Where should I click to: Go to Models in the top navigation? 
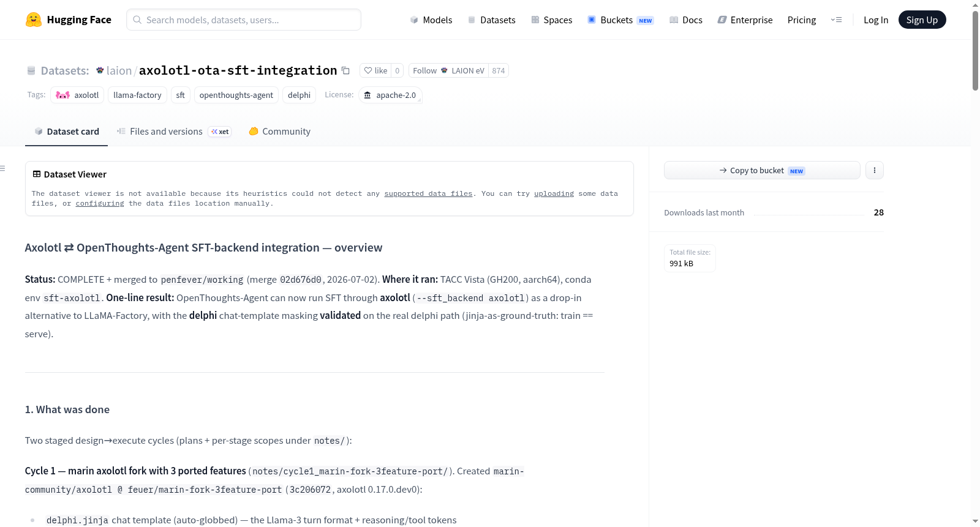coord(431,20)
